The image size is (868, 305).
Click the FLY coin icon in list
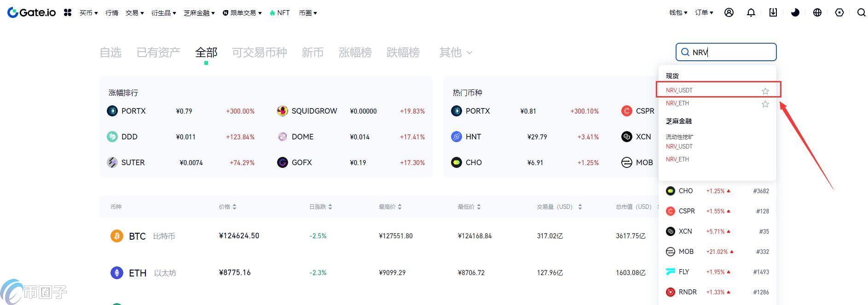point(671,272)
